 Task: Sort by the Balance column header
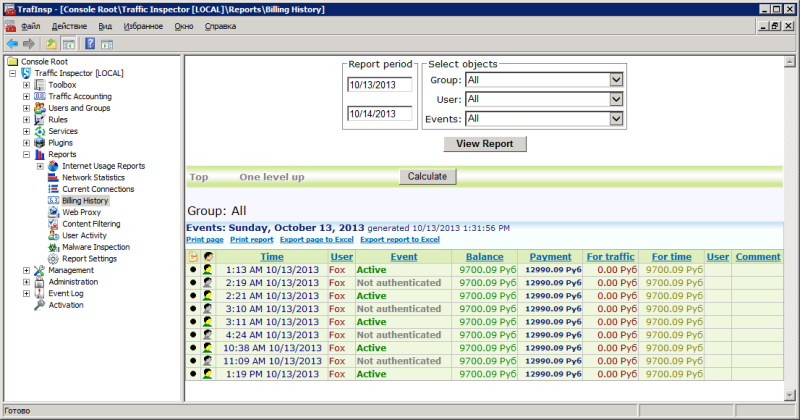[x=485, y=257]
